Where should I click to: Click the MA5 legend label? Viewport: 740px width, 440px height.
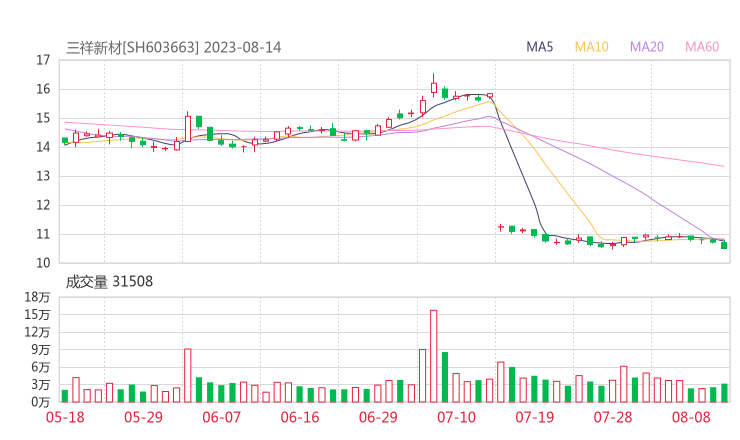(x=539, y=47)
